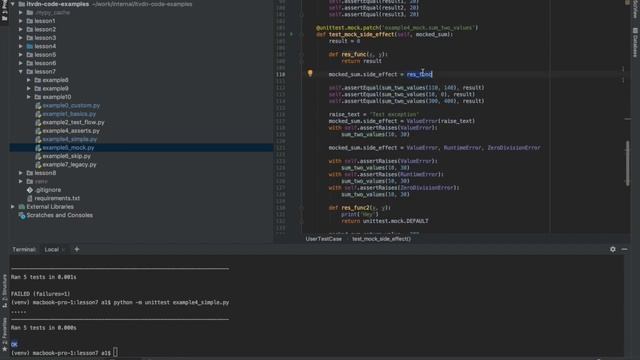
Task: Open the Structure side panel
Action: click(x=4, y=291)
